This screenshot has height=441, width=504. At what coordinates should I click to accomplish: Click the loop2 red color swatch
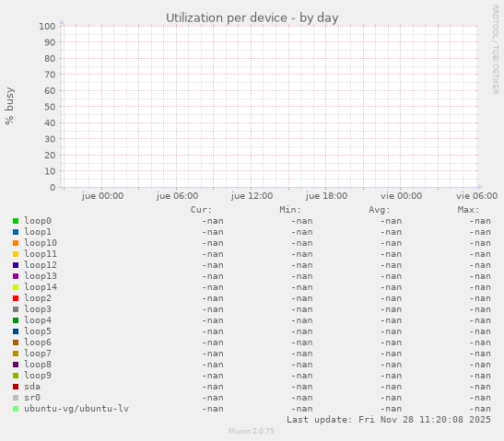(16, 298)
